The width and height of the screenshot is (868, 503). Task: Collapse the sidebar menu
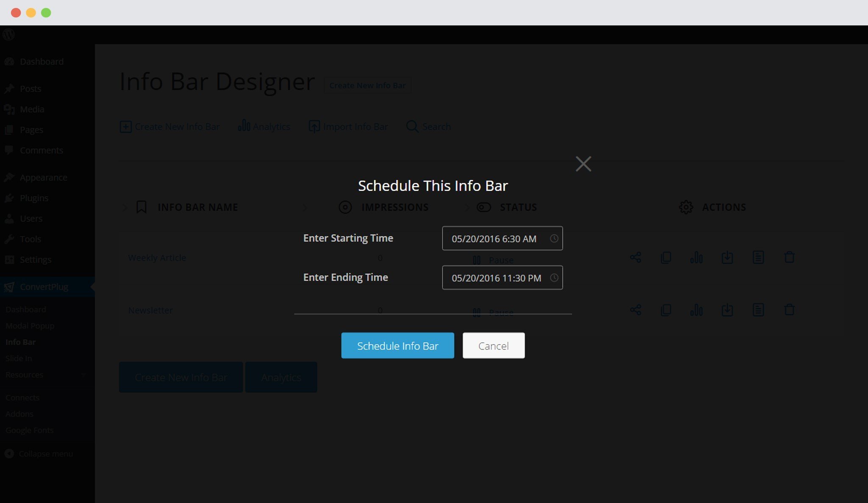tap(39, 453)
